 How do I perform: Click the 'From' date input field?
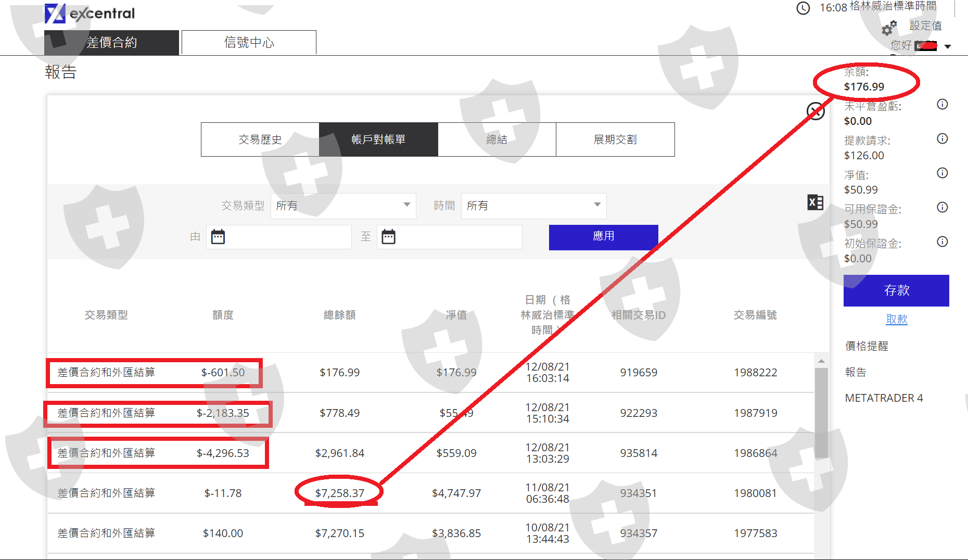pos(279,237)
